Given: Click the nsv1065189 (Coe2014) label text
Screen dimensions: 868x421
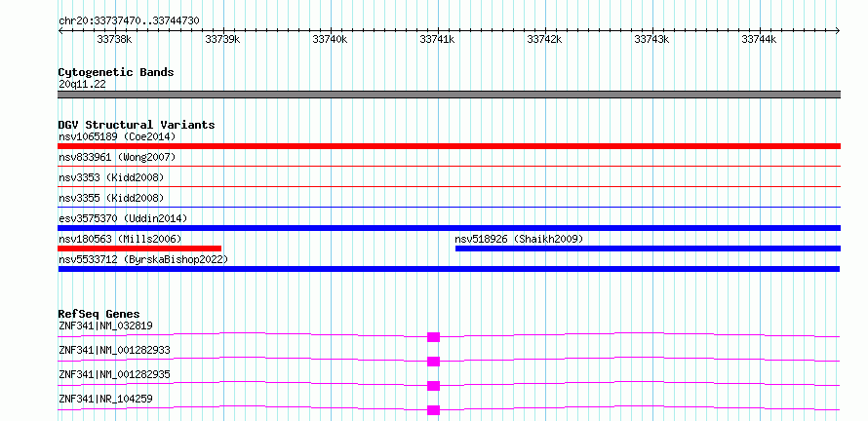Looking at the screenshot, I should pos(117,136).
